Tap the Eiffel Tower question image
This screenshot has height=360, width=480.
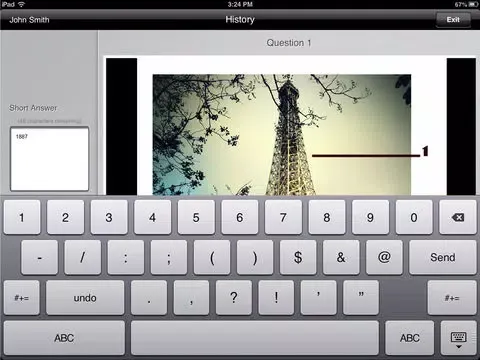pyautogui.click(x=282, y=134)
